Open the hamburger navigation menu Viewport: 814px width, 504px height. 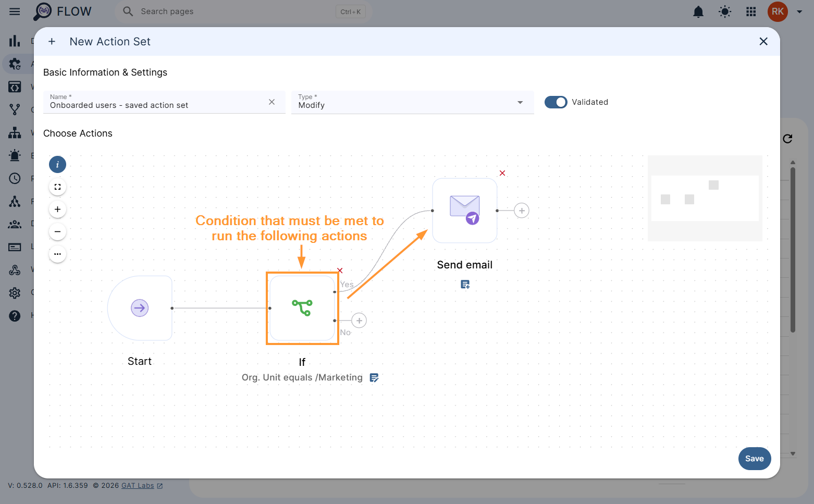(x=15, y=11)
